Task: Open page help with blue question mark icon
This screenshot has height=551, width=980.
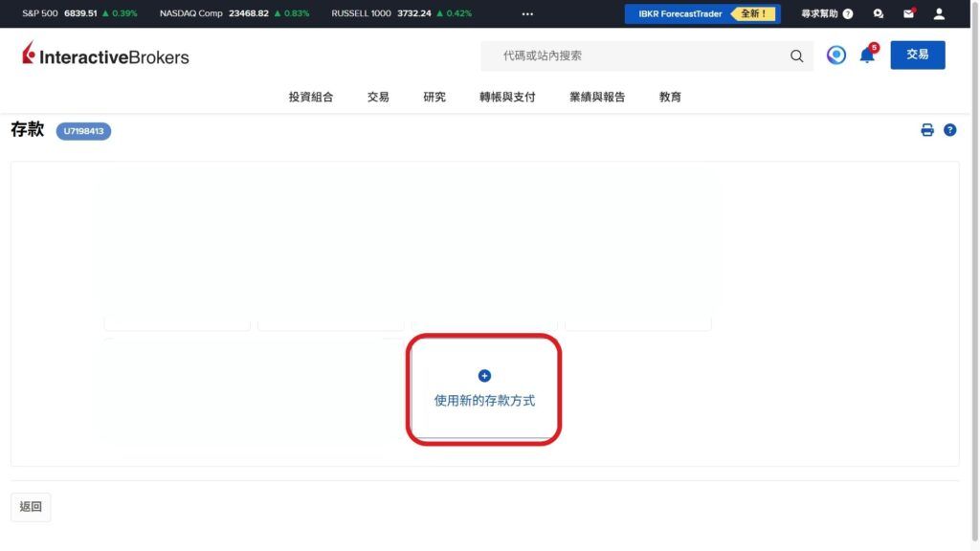Action: pos(949,128)
